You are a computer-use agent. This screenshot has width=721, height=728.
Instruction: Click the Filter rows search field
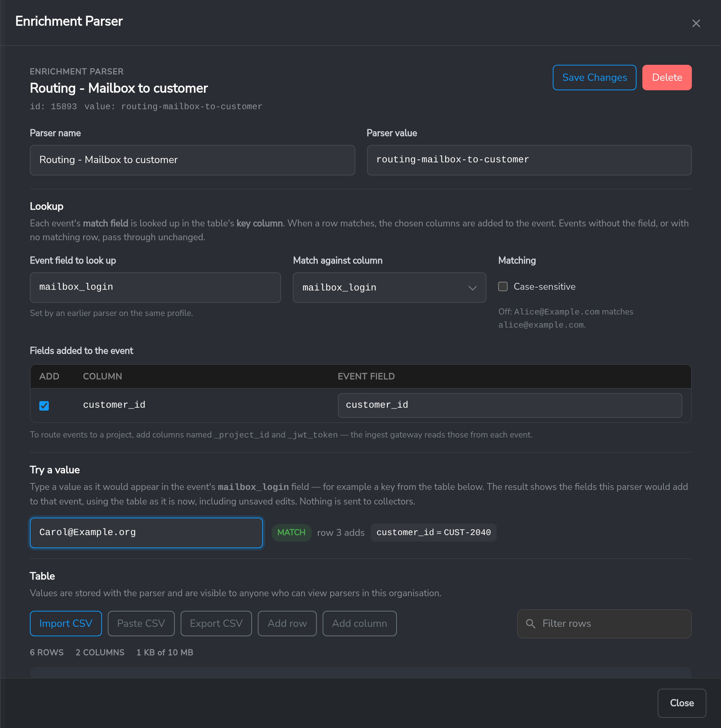[604, 624]
